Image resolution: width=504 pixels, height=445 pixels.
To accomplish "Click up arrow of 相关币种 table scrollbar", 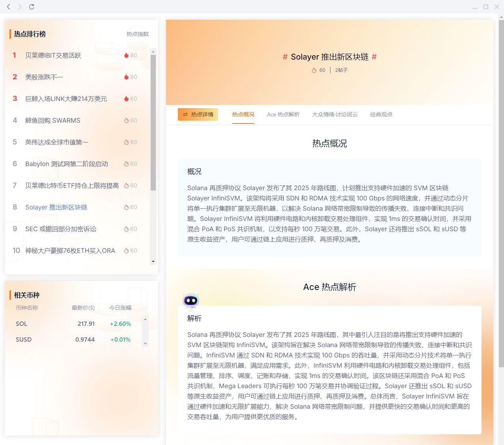I will [x=145, y=319].
